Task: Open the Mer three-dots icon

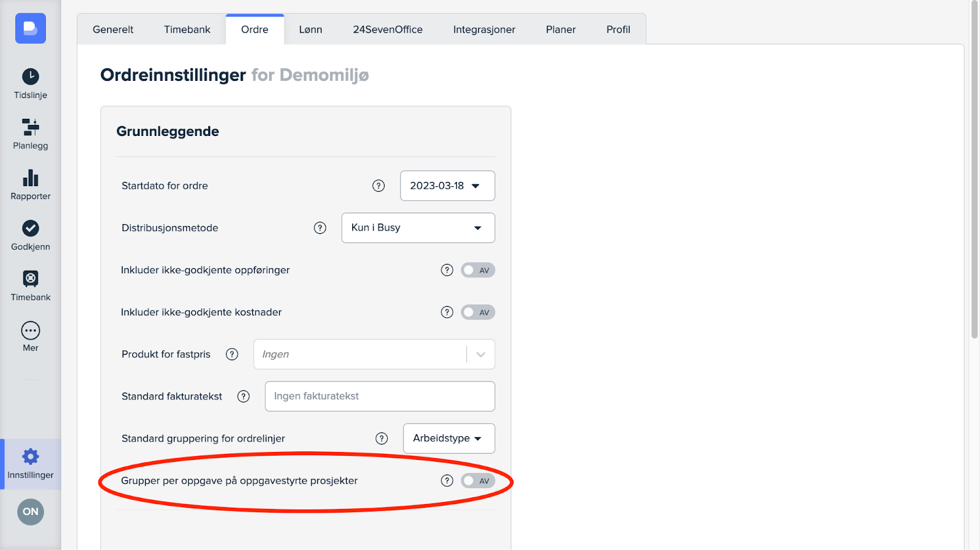Action: coord(31,331)
